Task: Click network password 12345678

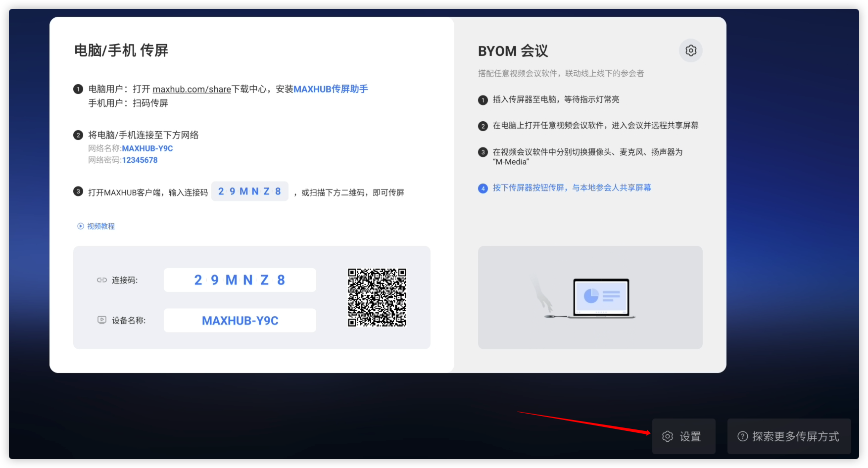Action: [140, 160]
